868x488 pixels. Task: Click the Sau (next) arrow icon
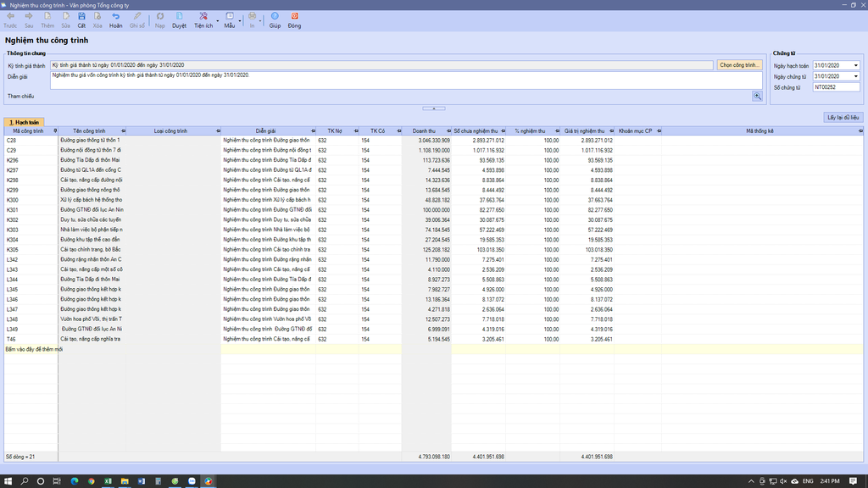[x=29, y=17]
